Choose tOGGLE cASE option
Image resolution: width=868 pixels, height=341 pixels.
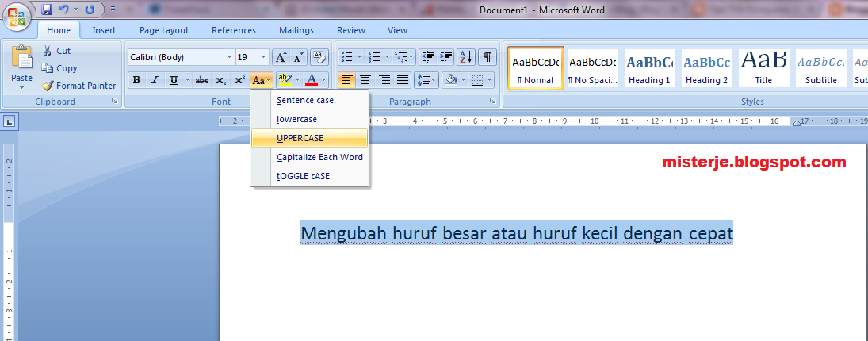[309, 177]
